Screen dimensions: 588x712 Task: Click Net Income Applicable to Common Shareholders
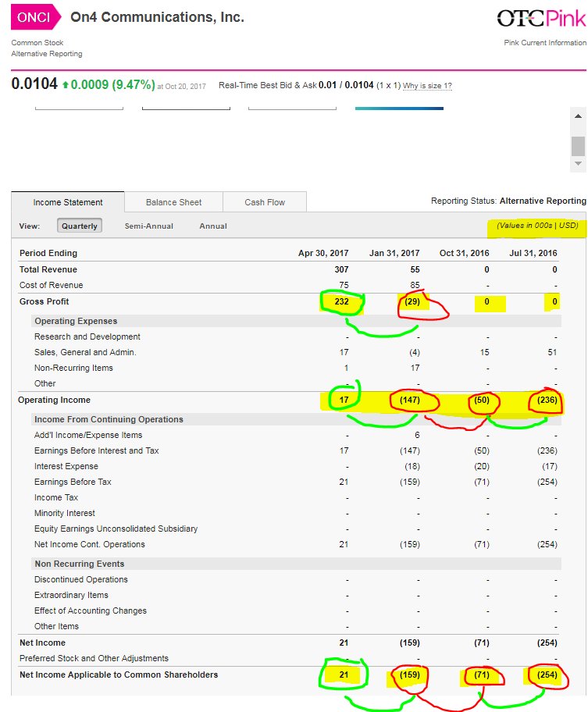[x=119, y=675]
